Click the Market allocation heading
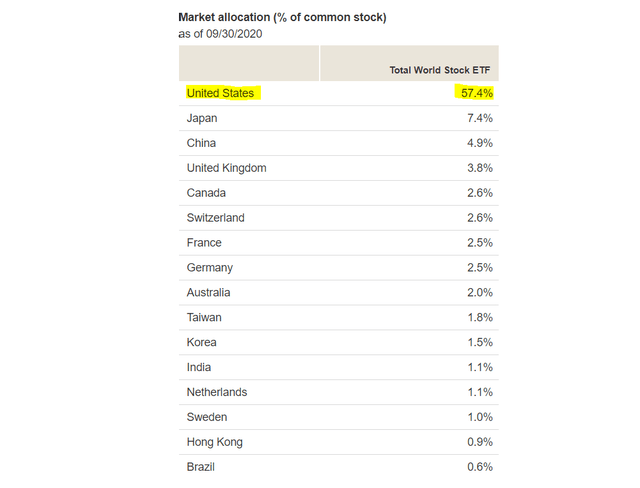Viewport: 640px width, 488px height. (282, 18)
